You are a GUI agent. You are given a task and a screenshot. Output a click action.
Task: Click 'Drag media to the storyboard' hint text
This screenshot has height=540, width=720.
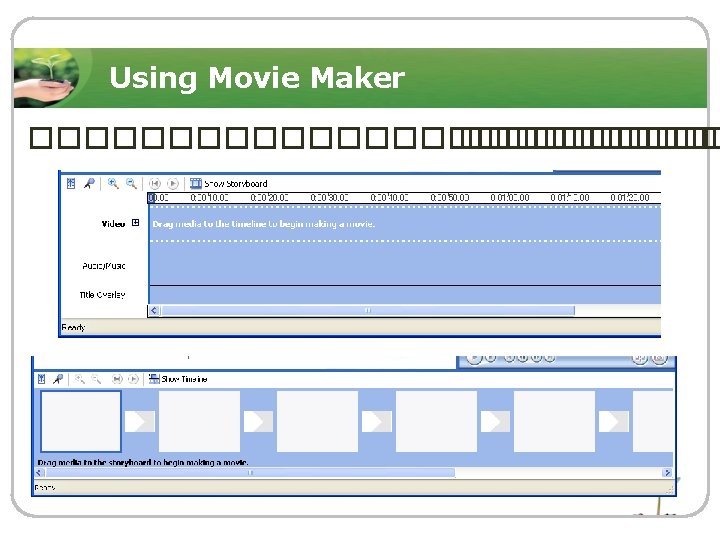(x=143, y=462)
